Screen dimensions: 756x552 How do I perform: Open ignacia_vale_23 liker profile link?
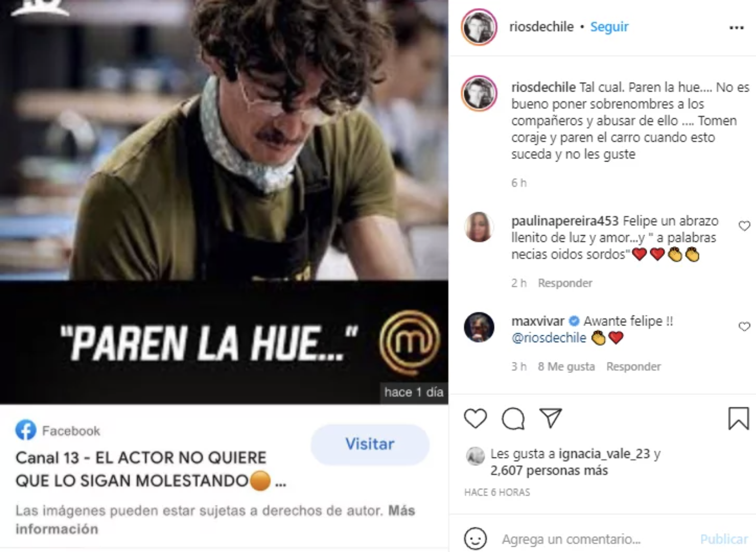[604, 454]
